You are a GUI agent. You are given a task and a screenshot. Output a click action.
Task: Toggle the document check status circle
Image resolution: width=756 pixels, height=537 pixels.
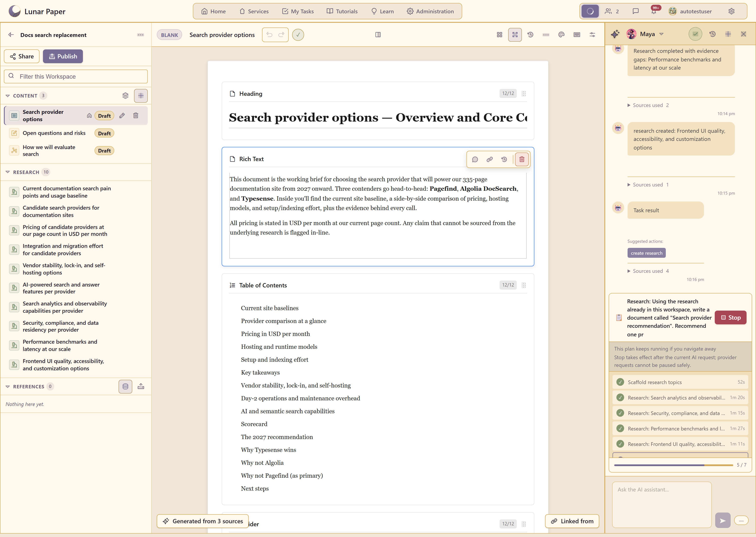click(298, 35)
